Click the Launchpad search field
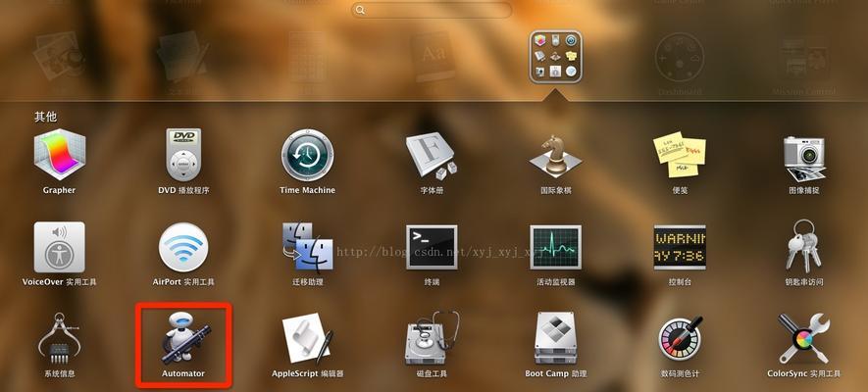This screenshot has width=868, height=392. [432, 10]
